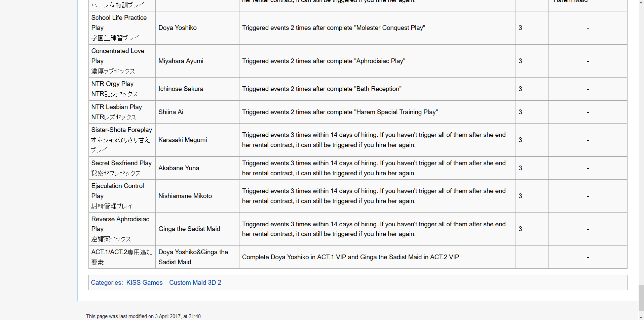
Task: Select the Akabane Yuna name cell
Action: coord(179,168)
